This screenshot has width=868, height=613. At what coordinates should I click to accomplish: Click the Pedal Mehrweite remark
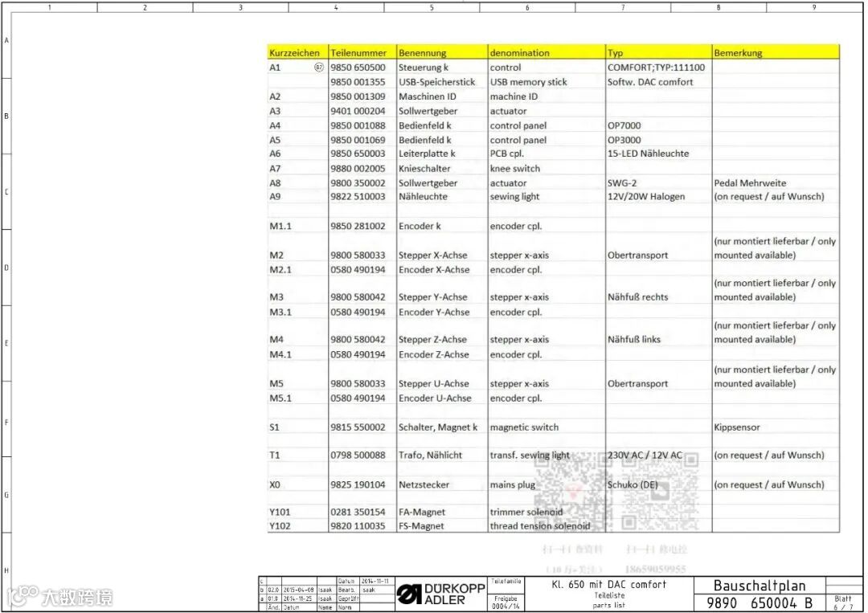tap(750, 182)
